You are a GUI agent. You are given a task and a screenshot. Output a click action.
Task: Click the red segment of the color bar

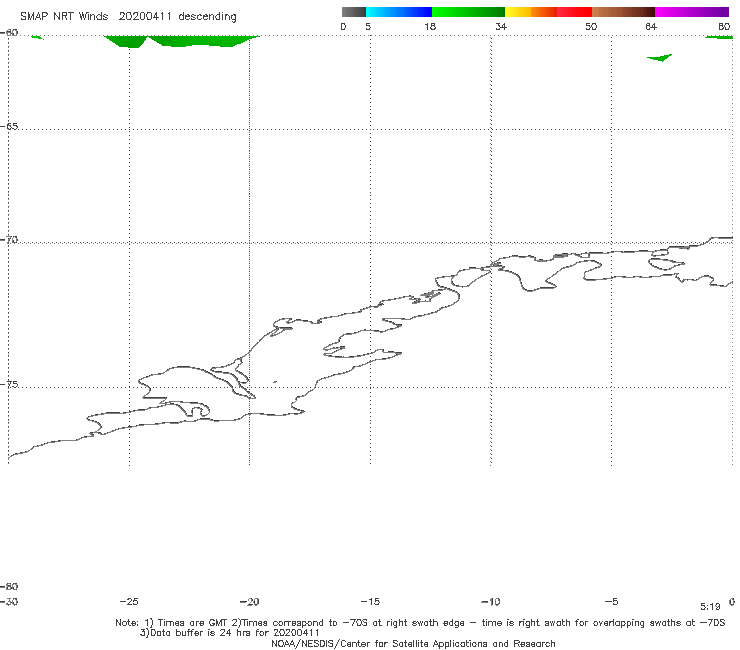(x=574, y=12)
